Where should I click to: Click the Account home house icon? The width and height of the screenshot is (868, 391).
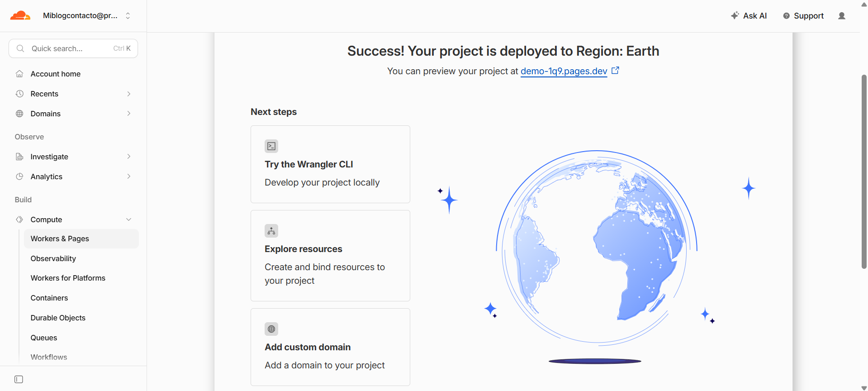coord(19,74)
